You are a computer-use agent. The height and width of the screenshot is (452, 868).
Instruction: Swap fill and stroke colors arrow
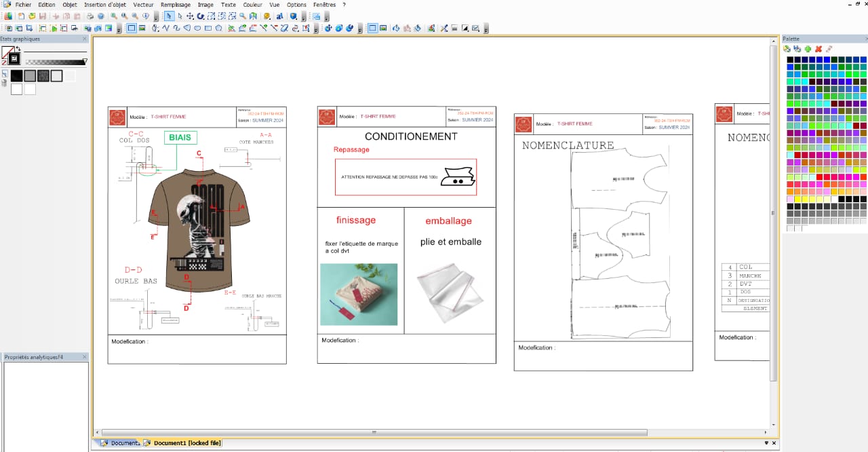pyautogui.click(x=18, y=50)
